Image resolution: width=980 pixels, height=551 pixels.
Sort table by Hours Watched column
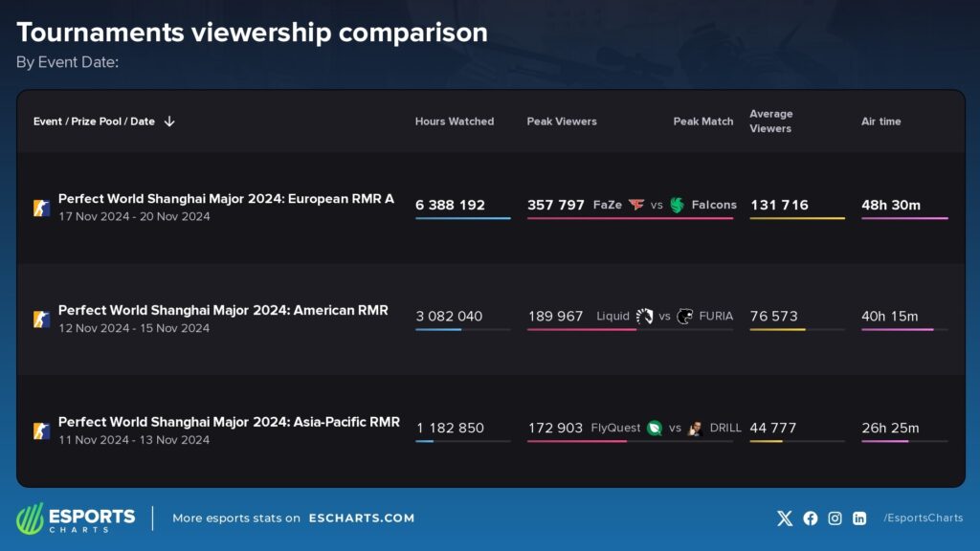pos(455,121)
